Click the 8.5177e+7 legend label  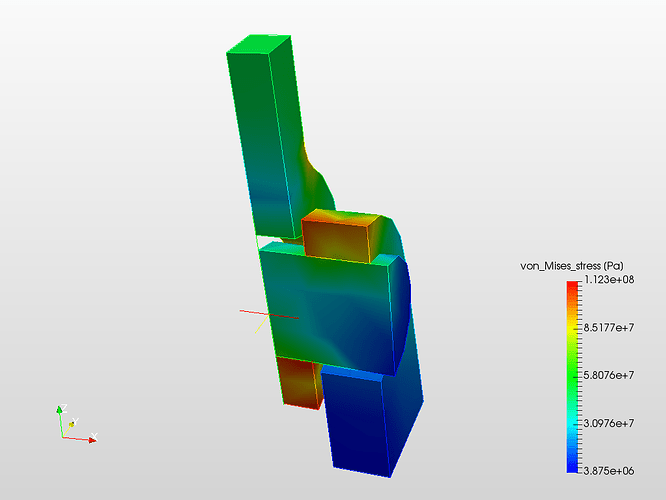pos(609,328)
